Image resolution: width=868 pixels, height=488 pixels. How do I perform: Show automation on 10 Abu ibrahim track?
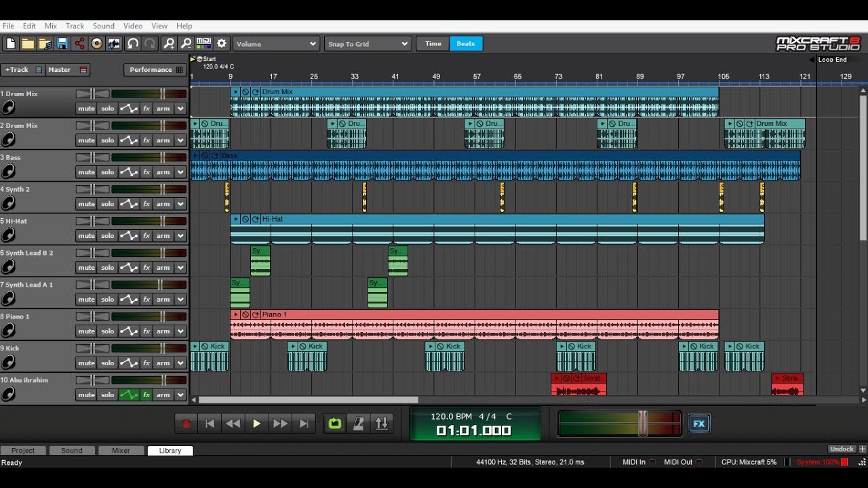click(x=128, y=395)
